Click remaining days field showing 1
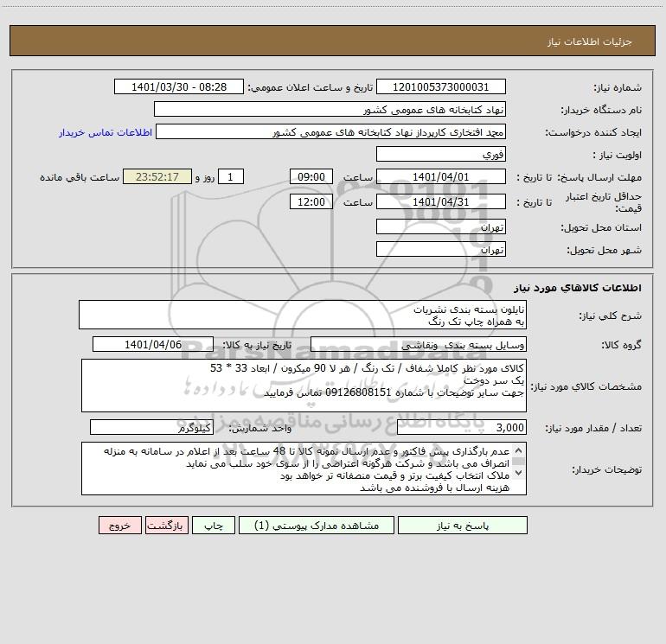The width and height of the screenshot is (666, 644). coord(231,176)
